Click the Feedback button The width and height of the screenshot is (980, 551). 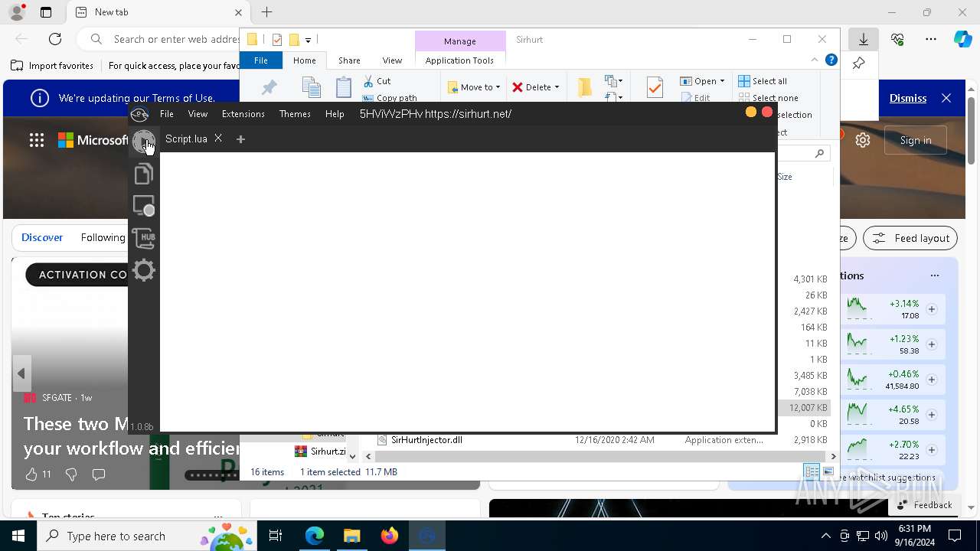pyautogui.click(x=925, y=505)
